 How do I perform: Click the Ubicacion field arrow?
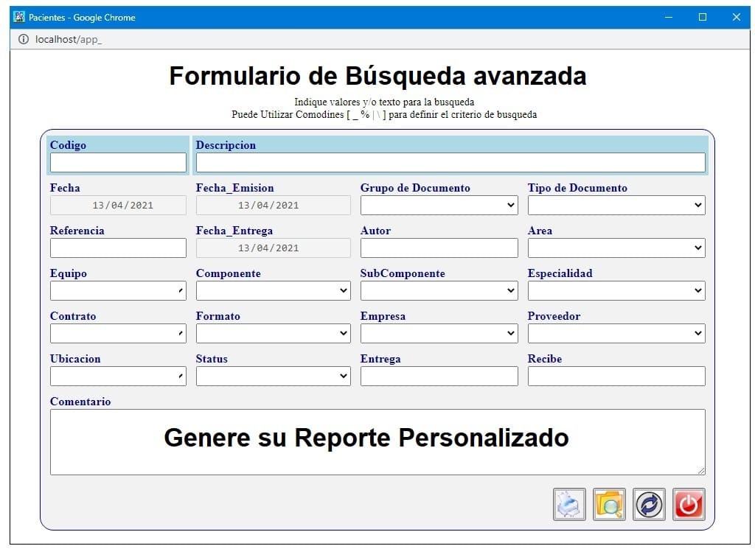click(181, 376)
